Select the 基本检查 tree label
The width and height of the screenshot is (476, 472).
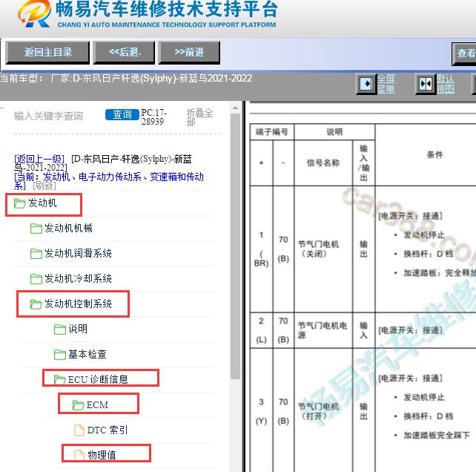pos(87,354)
